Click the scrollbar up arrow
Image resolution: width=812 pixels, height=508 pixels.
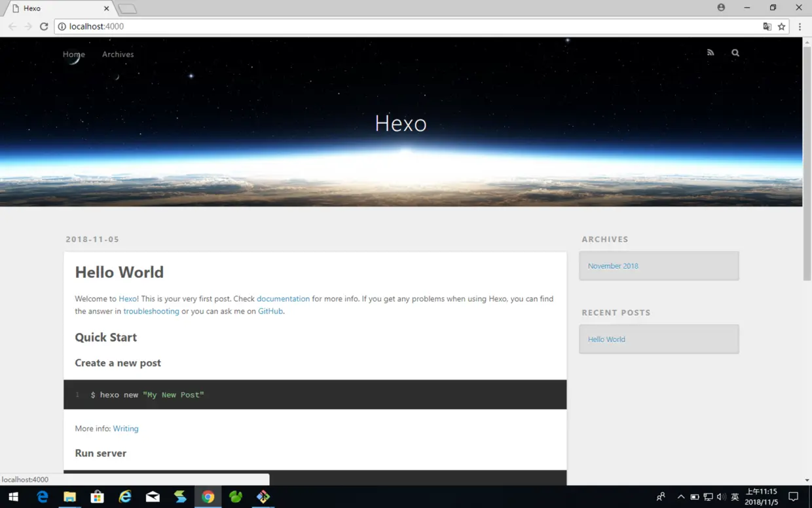coord(807,41)
